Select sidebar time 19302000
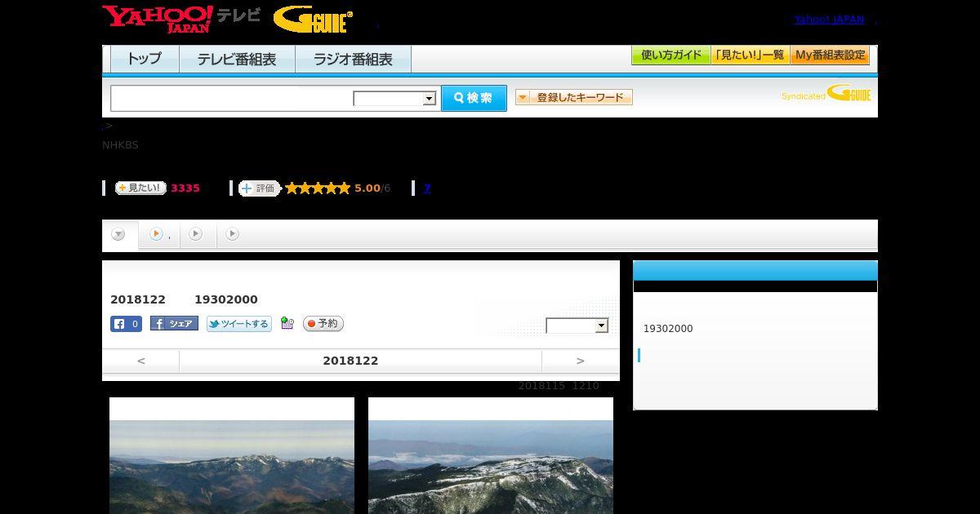This screenshot has width=980, height=514. 668,329
